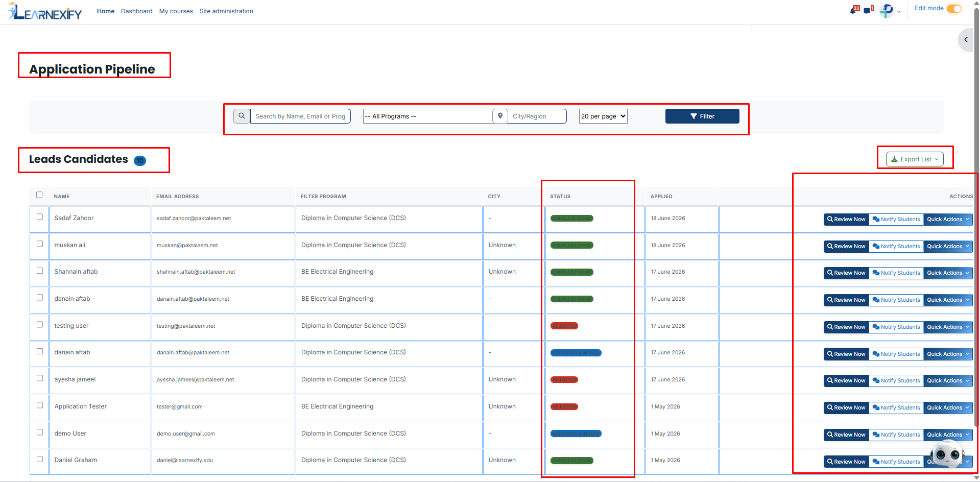
Task: Open Site administration menu
Action: click(226, 11)
